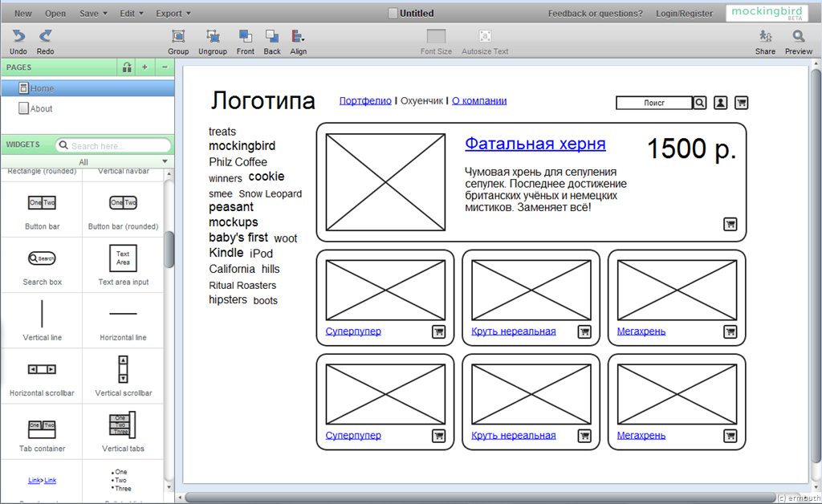Image resolution: width=822 pixels, height=504 pixels.
Task: Click the user profile icon in mockup header
Action: (721, 103)
